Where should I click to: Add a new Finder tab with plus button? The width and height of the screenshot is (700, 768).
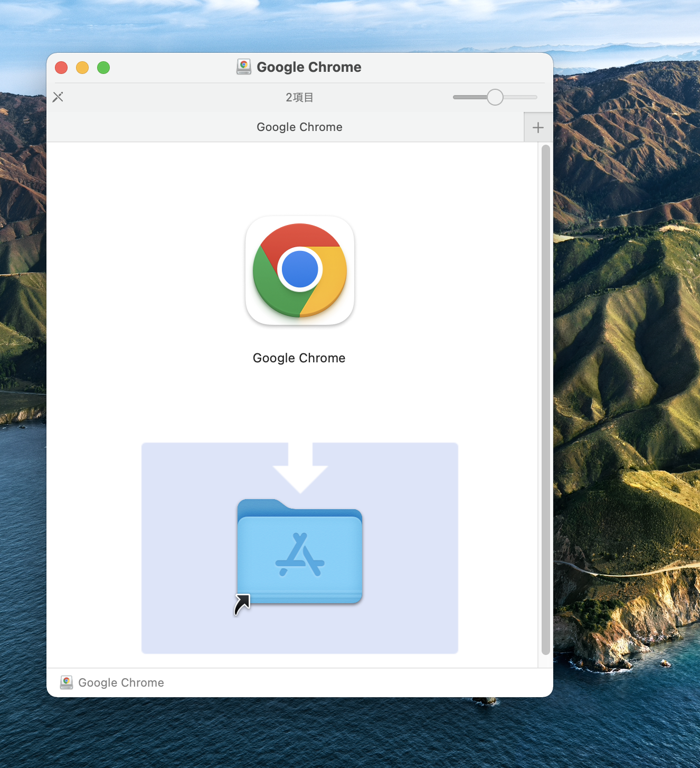(x=538, y=127)
